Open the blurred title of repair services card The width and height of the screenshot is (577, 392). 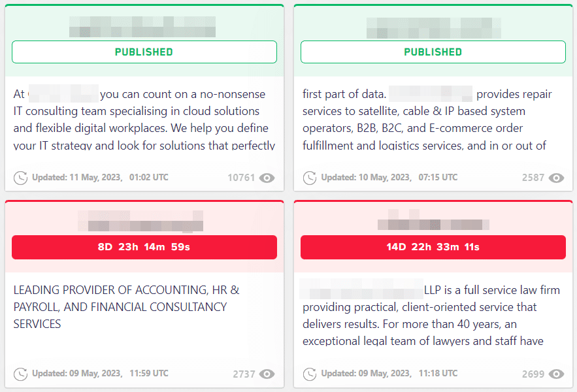pyautogui.click(x=433, y=27)
